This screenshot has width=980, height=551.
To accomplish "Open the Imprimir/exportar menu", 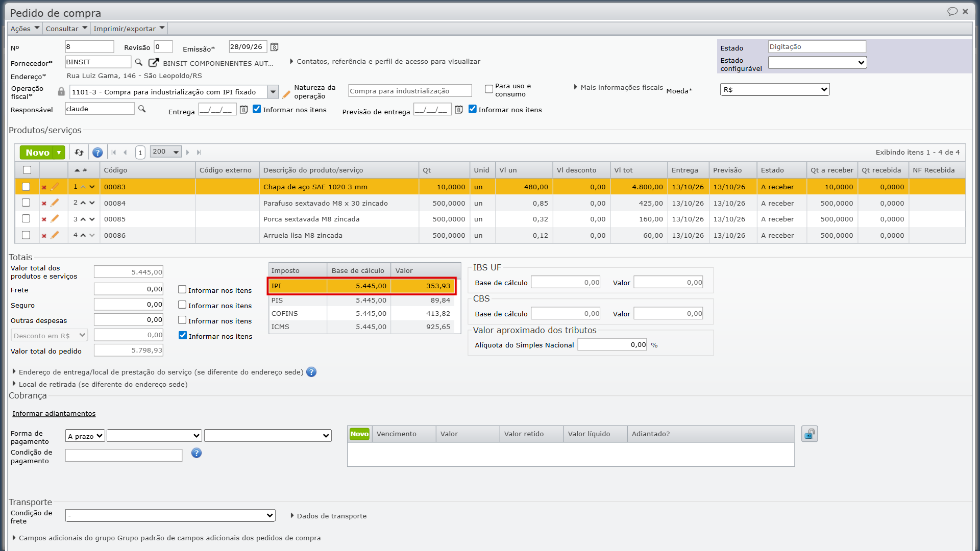I will click(x=129, y=29).
